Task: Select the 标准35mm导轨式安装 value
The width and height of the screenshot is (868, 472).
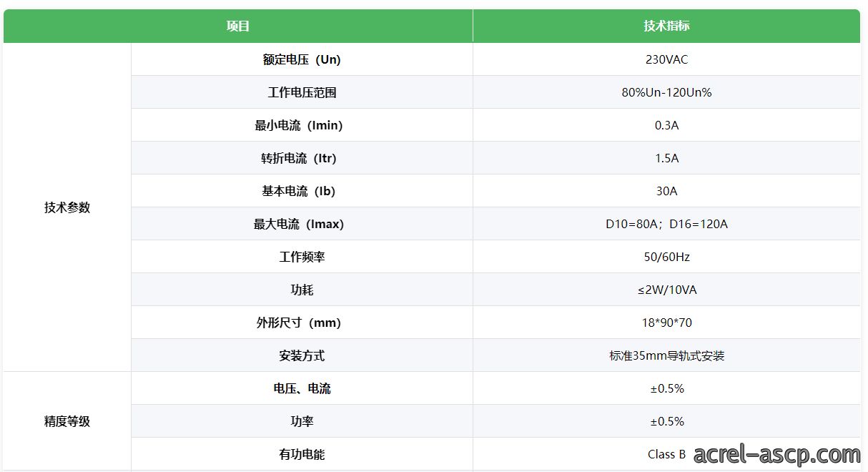Action: tap(666, 355)
